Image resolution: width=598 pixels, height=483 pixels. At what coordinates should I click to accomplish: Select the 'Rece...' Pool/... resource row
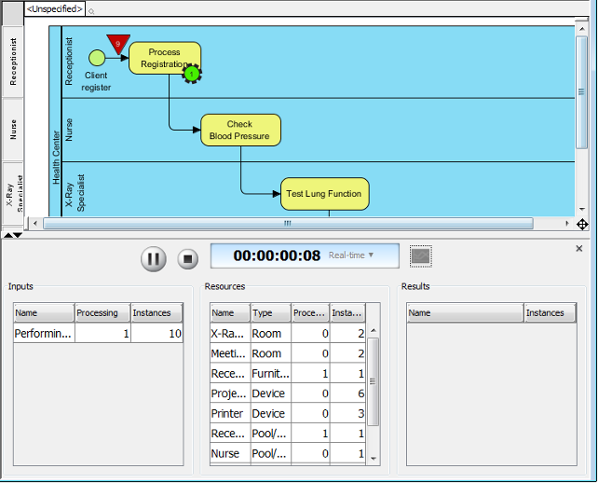click(288, 433)
